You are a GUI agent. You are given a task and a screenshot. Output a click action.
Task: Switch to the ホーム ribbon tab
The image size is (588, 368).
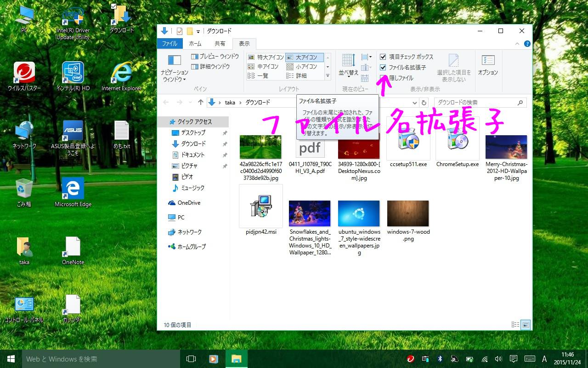(195, 44)
